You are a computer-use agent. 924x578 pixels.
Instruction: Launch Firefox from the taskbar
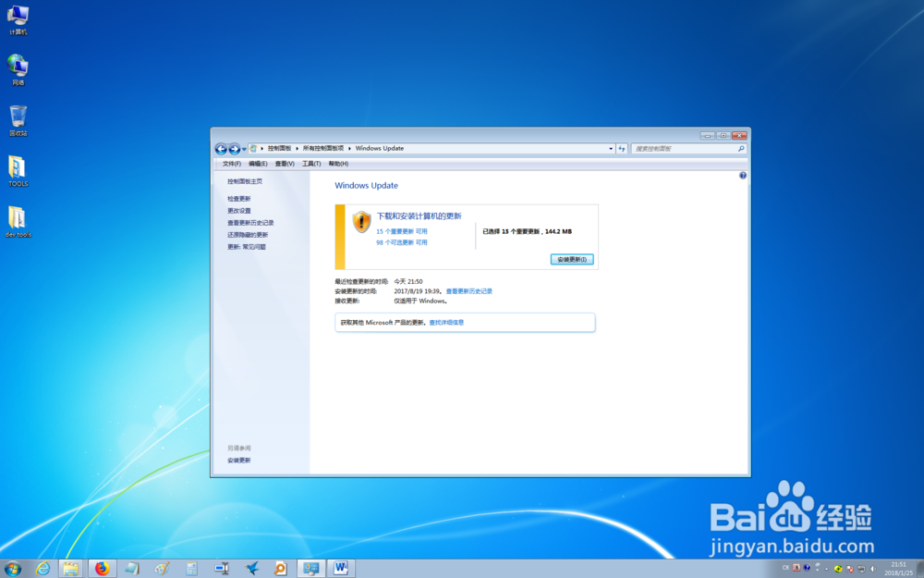click(102, 569)
